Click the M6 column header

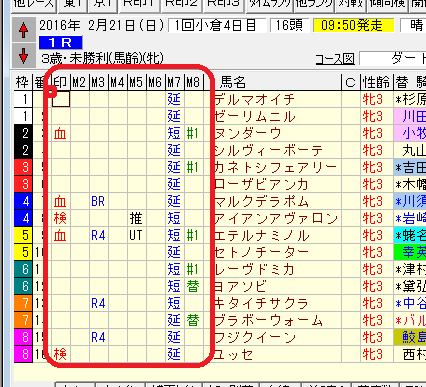156,82
